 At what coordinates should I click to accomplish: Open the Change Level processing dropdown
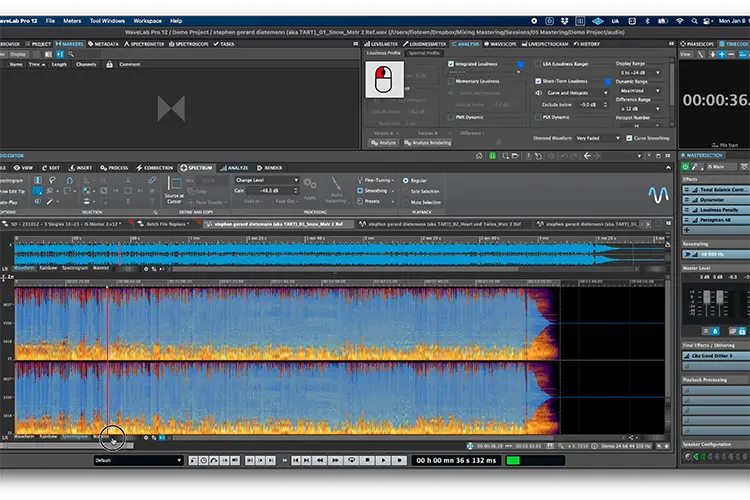(266, 180)
